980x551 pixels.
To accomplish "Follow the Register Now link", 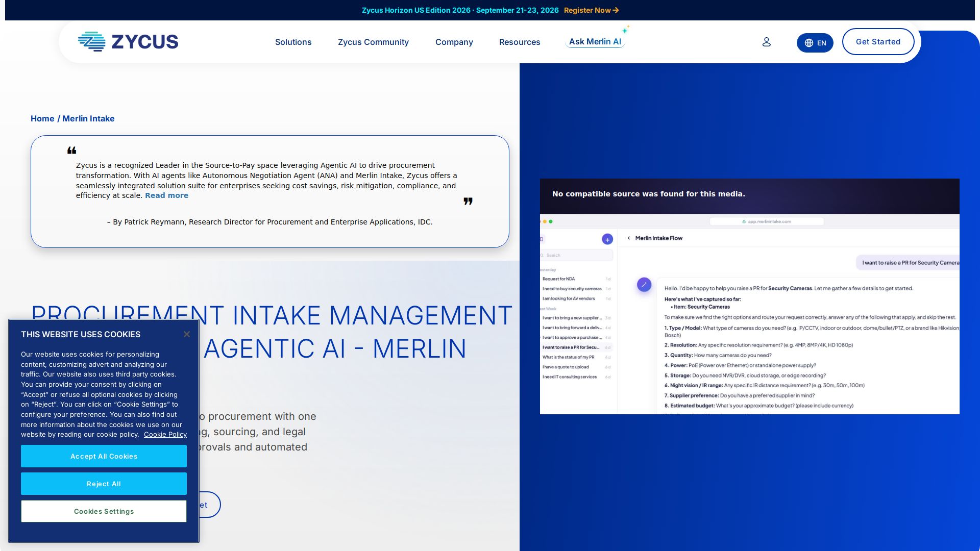I will coord(591,10).
